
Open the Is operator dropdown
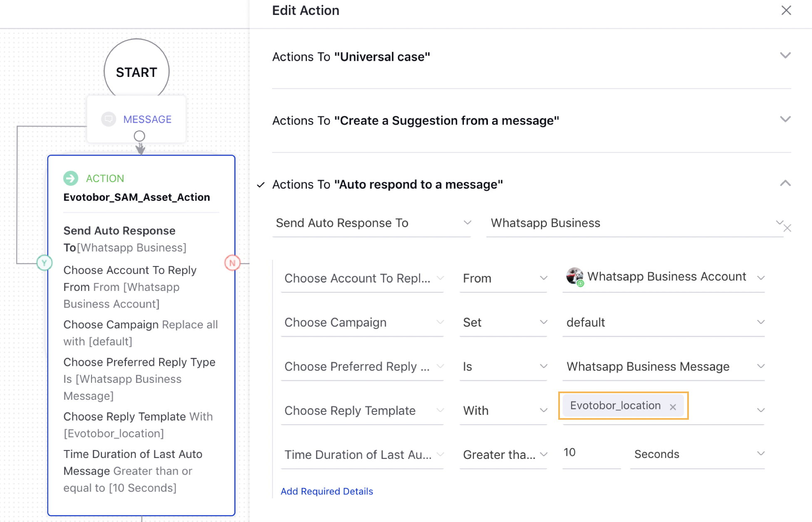[x=503, y=367]
